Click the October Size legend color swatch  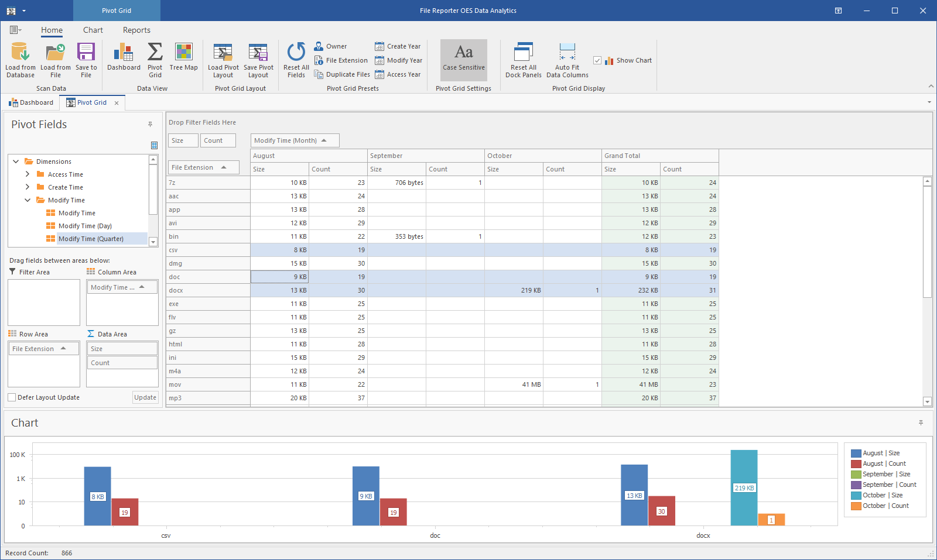[x=856, y=496]
